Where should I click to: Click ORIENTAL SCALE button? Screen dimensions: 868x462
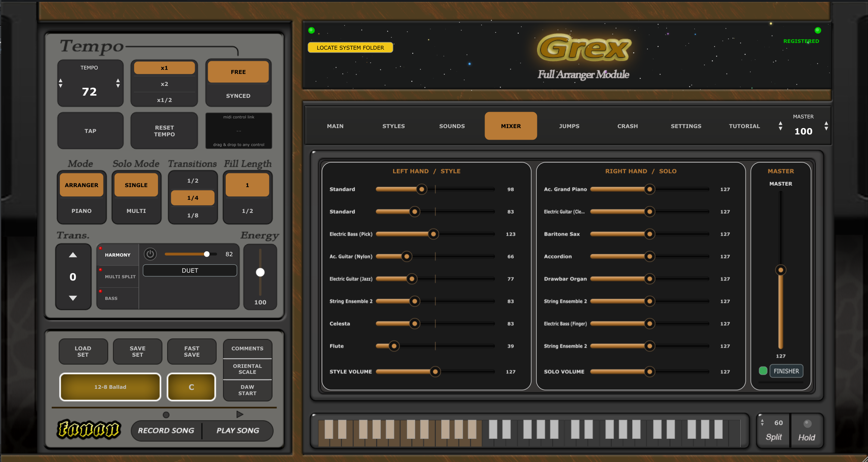coord(247,369)
